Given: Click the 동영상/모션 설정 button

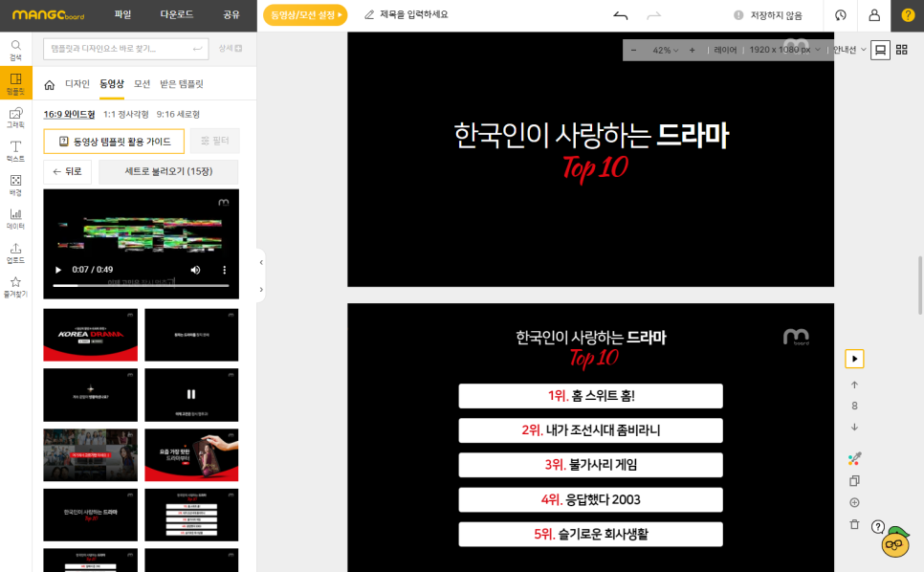Looking at the screenshot, I should [x=305, y=14].
